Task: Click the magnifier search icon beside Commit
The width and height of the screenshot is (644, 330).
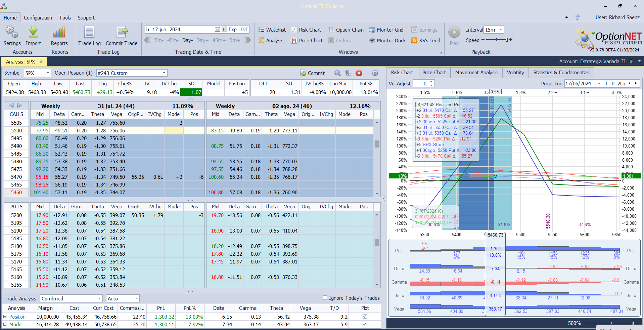Action: [x=337, y=73]
